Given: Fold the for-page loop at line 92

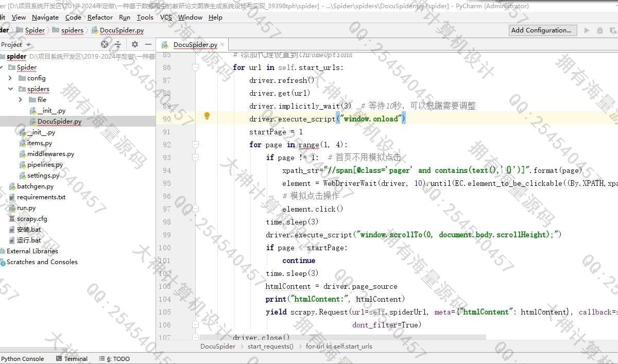Looking at the screenshot, I should pos(195,145).
